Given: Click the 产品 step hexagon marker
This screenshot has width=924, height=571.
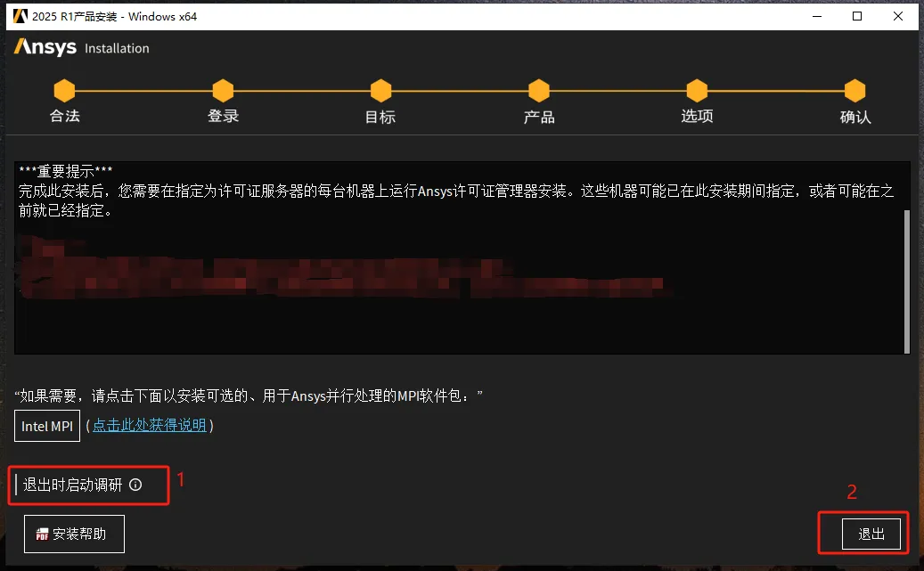Looking at the screenshot, I should click(x=538, y=91).
